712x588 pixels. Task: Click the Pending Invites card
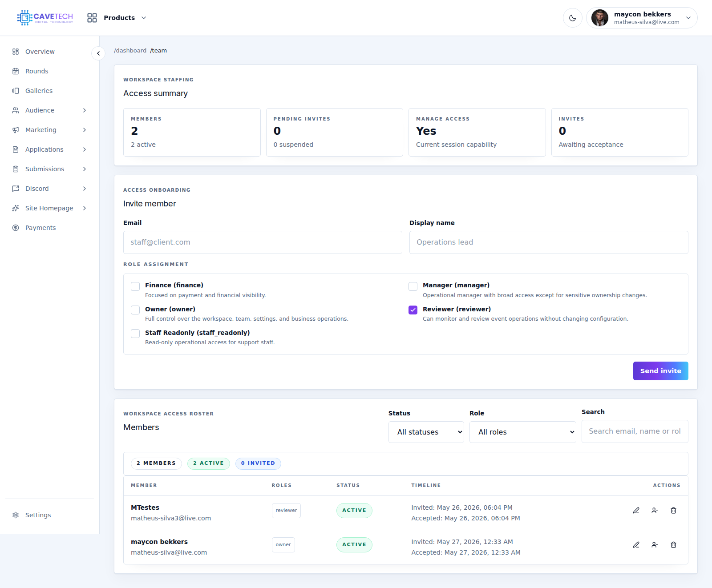(335, 132)
